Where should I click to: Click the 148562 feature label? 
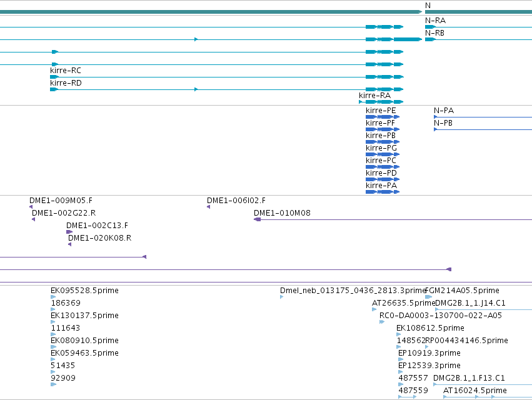(x=411, y=340)
